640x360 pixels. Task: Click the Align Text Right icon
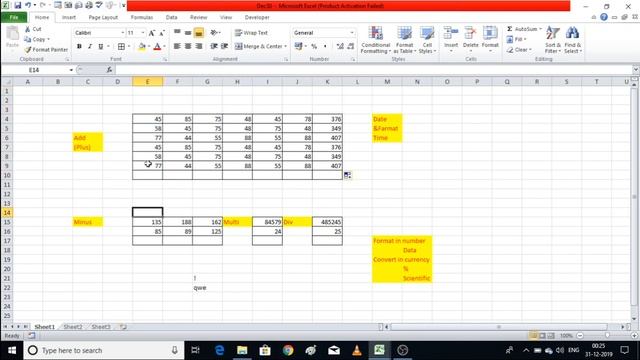point(199,47)
